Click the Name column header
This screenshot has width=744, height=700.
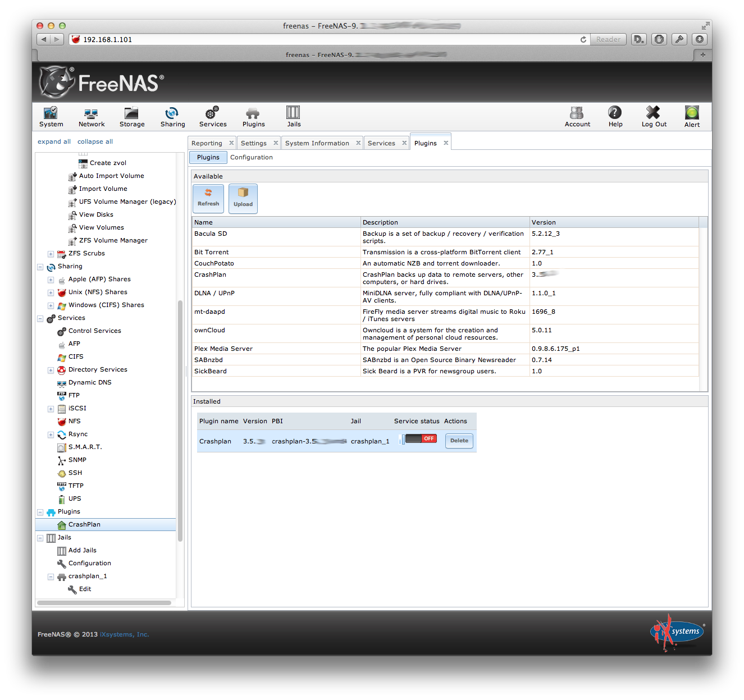click(x=276, y=222)
